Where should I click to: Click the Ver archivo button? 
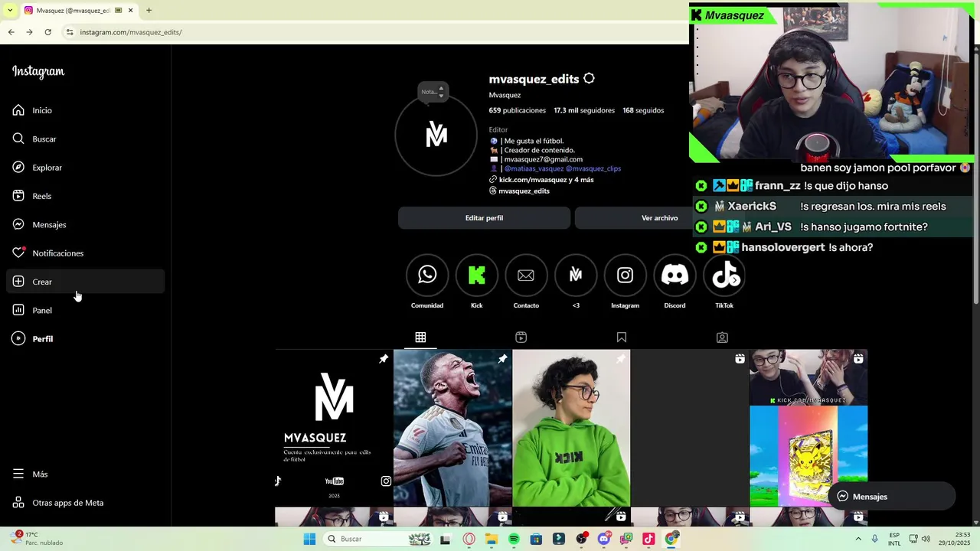660,218
